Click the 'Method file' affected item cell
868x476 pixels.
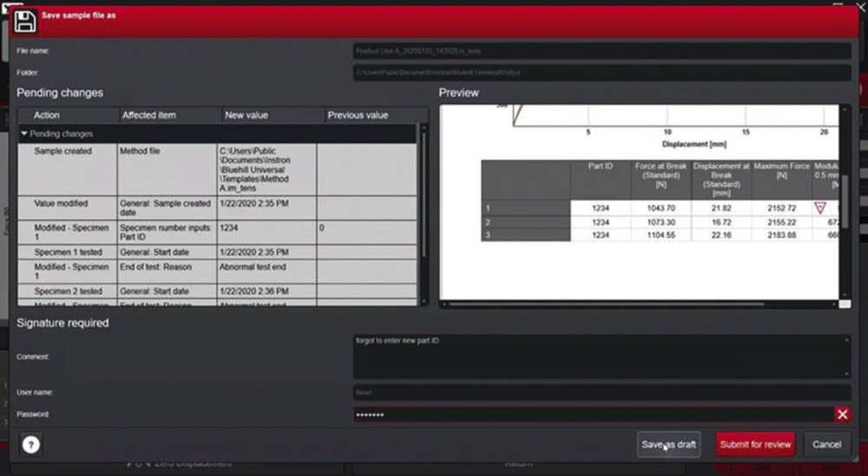[x=167, y=169]
